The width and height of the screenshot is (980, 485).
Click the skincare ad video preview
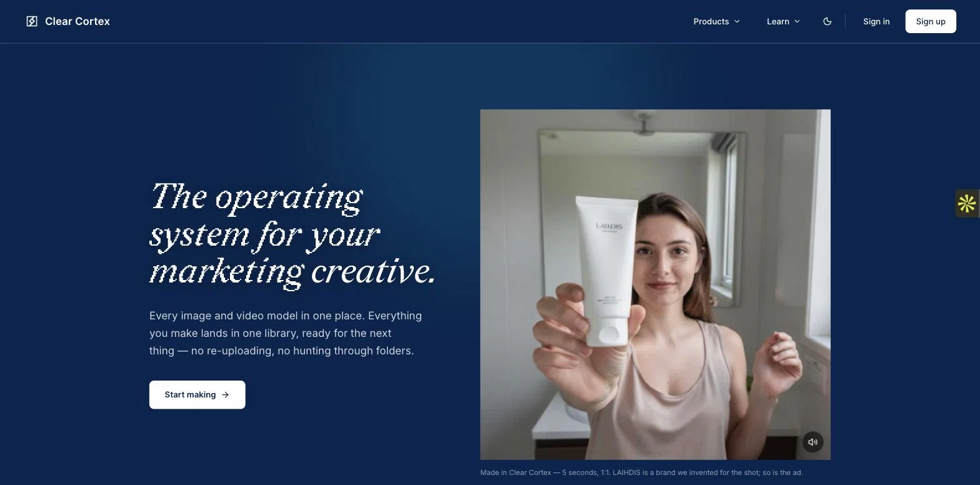pos(655,284)
